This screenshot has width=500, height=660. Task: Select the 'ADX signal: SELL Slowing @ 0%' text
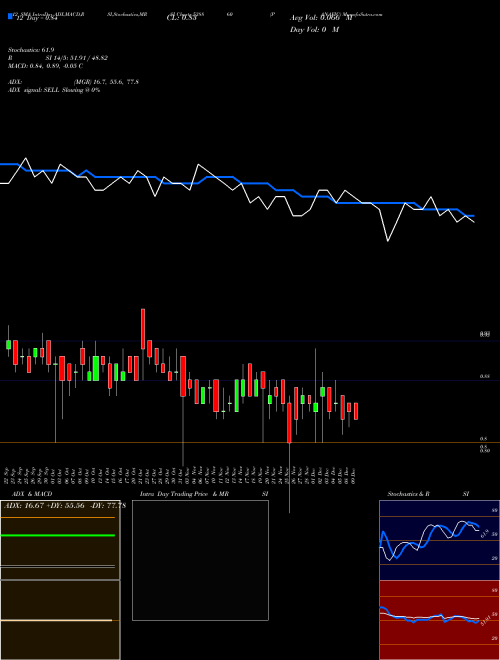[x=54, y=90]
